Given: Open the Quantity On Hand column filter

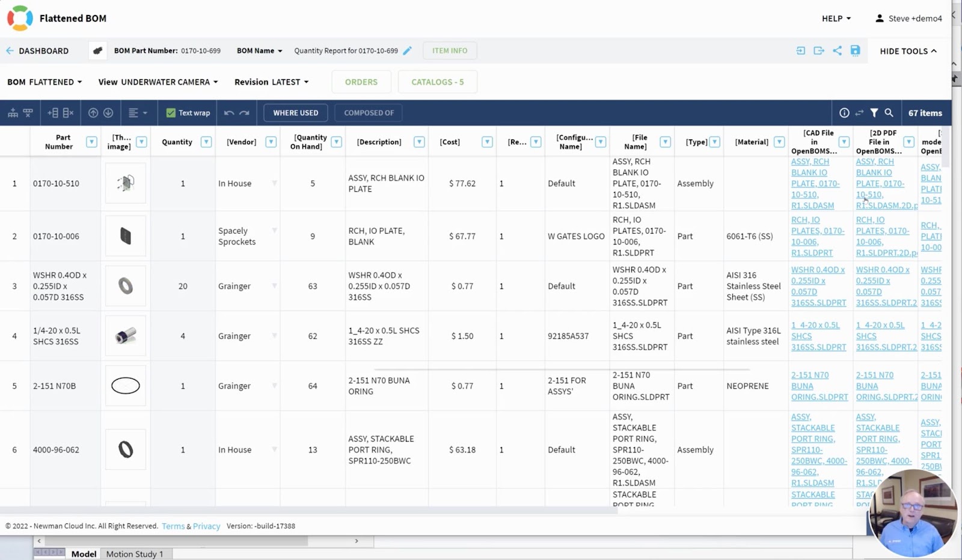Looking at the screenshot, I should (x=337, y=142).
